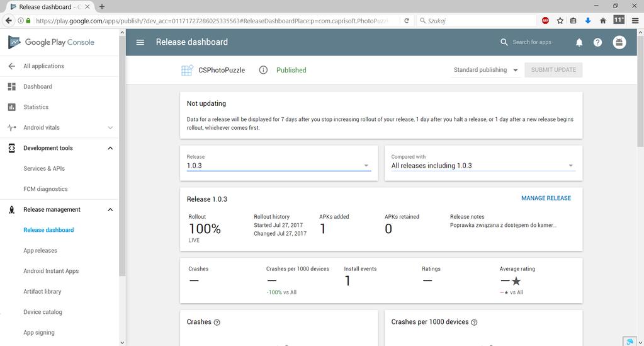The image size is (644, 346).
Task: Click the 100% rollout value
Action: (205, 229)
